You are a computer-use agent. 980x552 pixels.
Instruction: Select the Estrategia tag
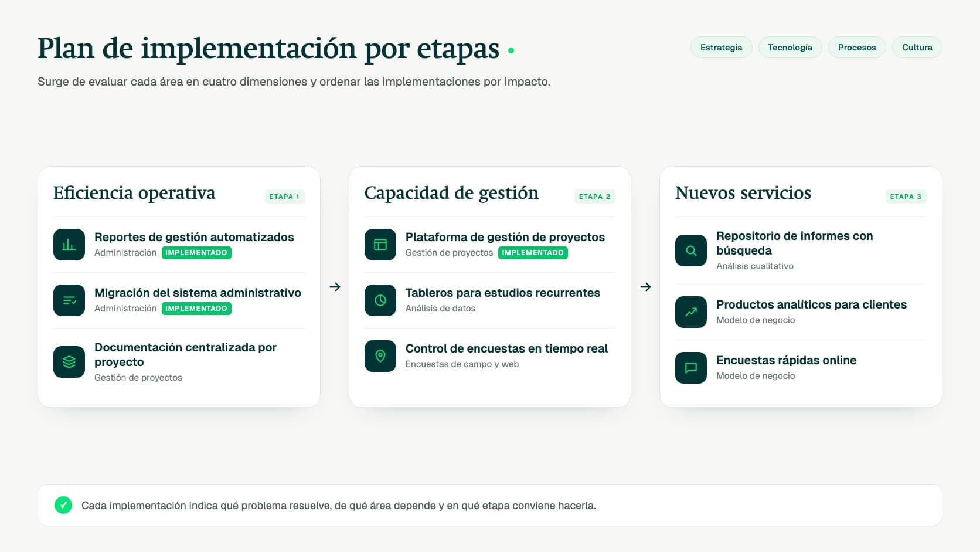[721, 48]
